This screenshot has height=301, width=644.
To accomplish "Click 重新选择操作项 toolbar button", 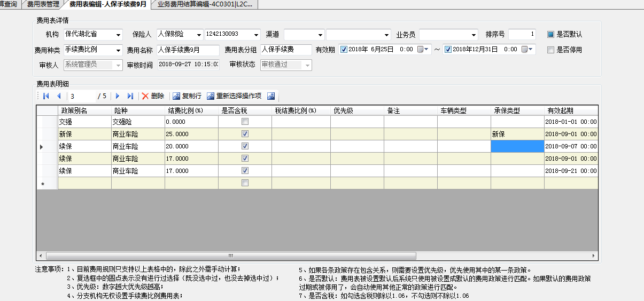I will tap(234, 96).
